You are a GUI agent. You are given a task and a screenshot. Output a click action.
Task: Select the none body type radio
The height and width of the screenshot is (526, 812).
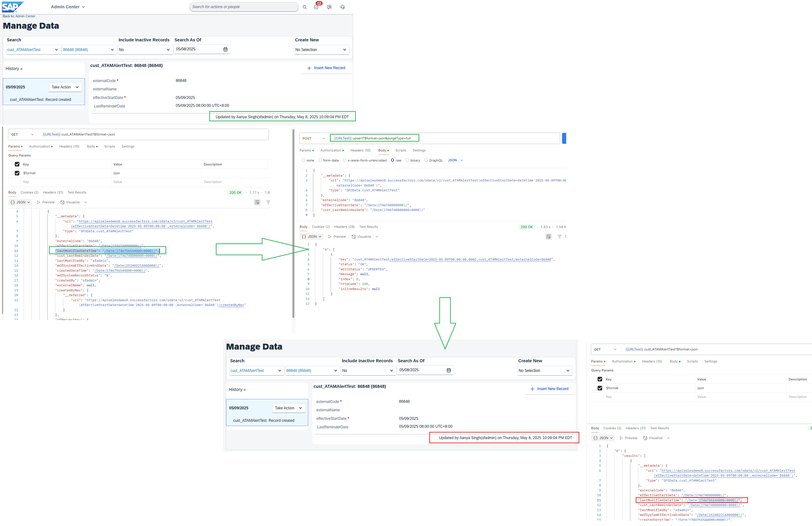coord(303,160)
